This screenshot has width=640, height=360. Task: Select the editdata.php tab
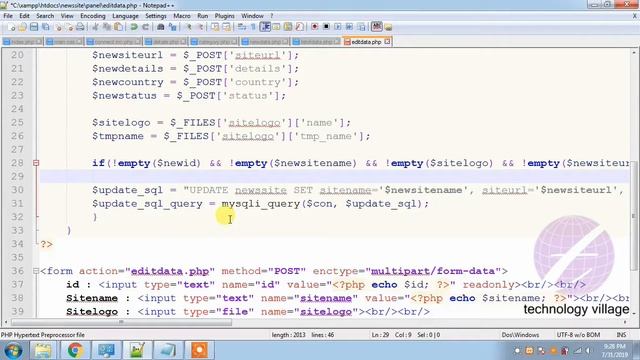pyautogui.click(x=366, y=42)
